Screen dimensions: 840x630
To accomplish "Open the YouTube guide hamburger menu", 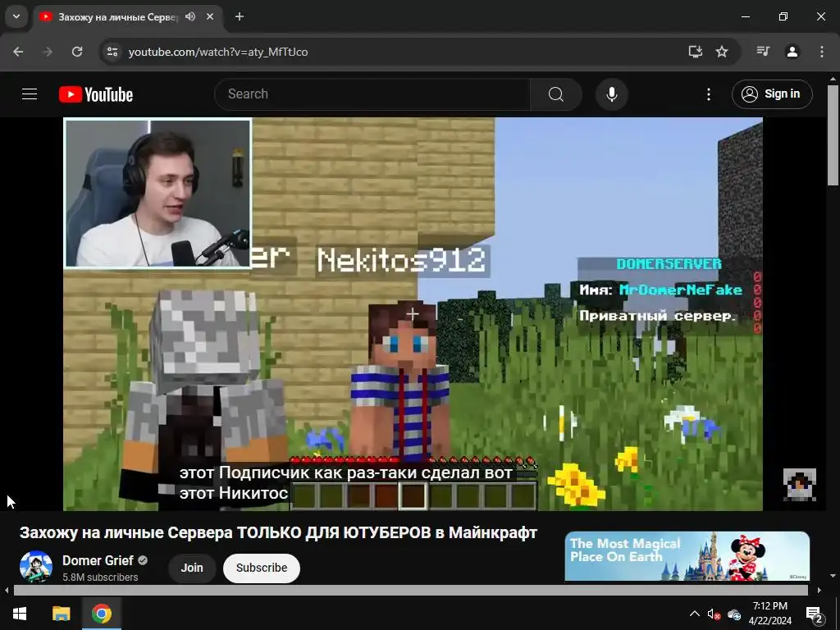I will pos(30,94).
